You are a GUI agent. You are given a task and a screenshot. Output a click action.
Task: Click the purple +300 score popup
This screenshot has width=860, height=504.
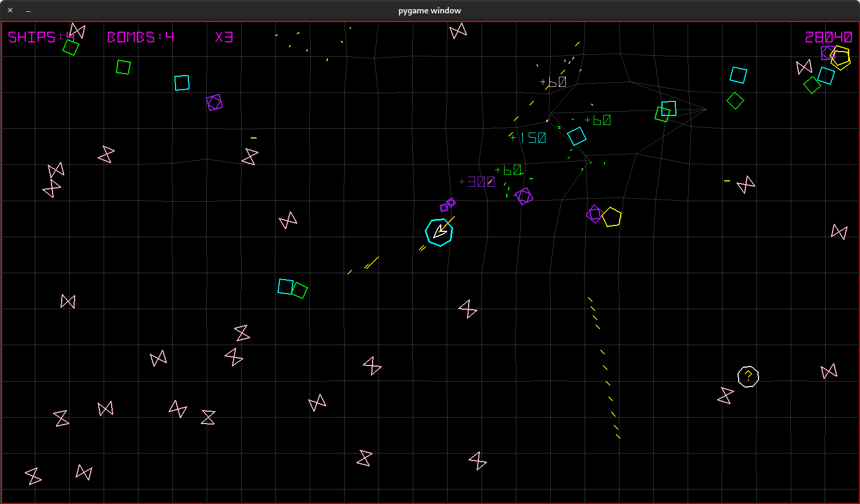click(477, 181)
